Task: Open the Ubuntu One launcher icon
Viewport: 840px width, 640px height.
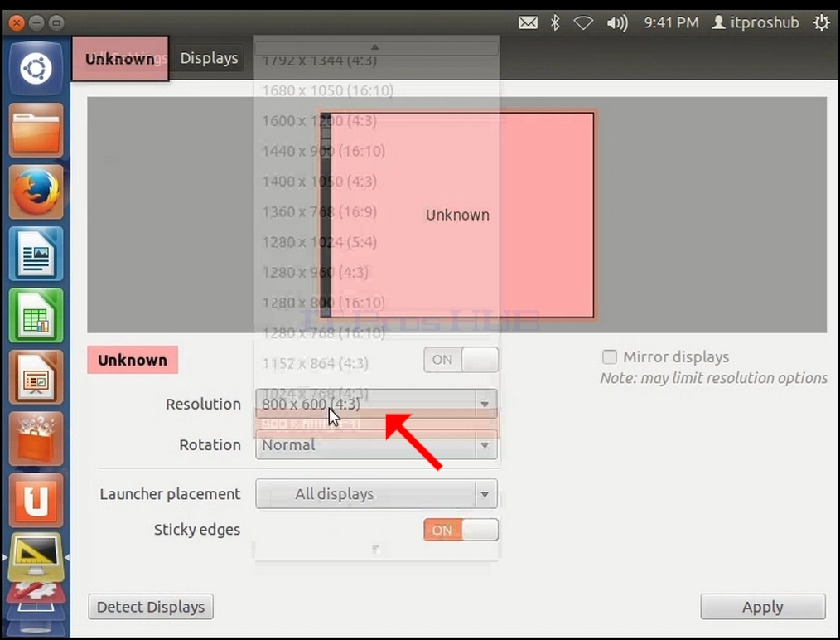Action: 36,500
